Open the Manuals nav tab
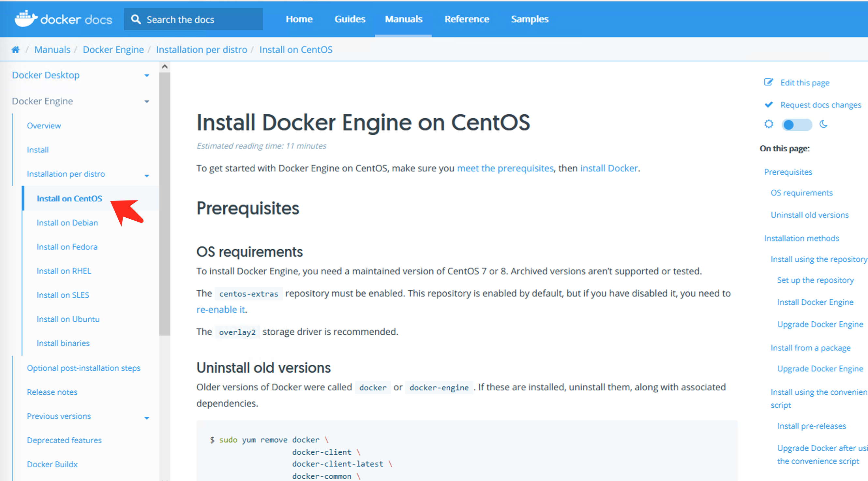Viewport: 868px width, 481px height. tap(403, 19)
